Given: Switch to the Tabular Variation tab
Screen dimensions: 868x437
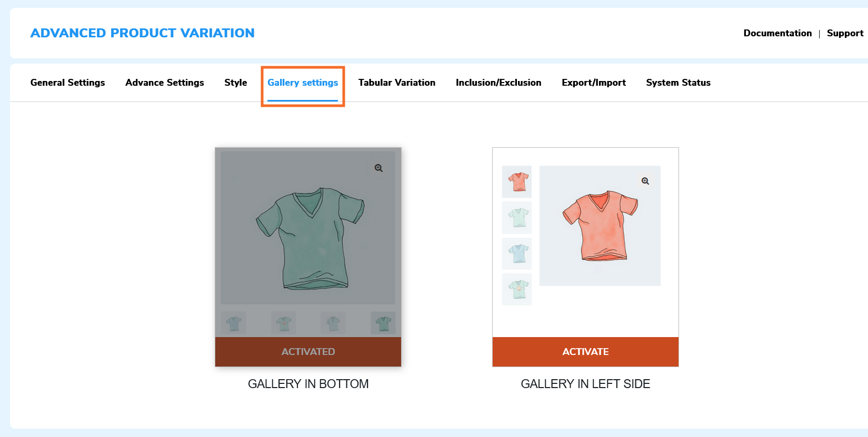Looking at the screenshot, I should (x=397, y=83).
